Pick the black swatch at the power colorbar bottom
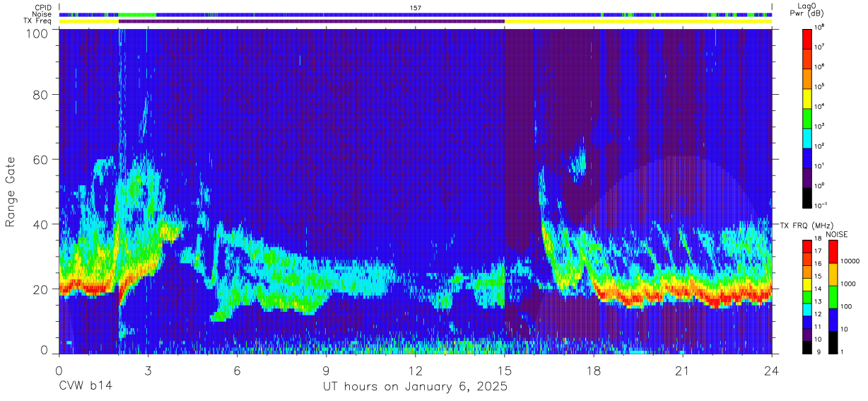This screenshot has height=401, width=868. click(x=808, y=197)
